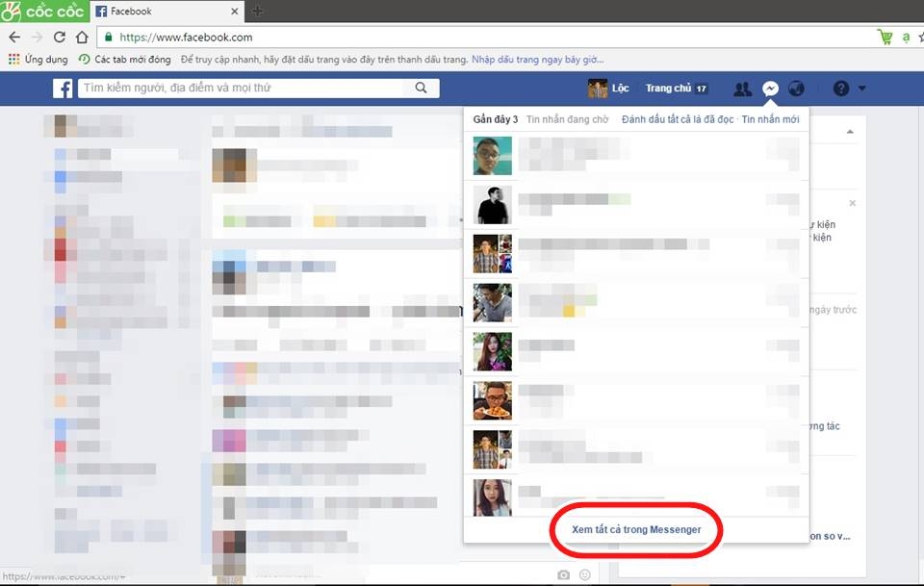The height and width of the screenshot is (586, 924).
Task: Click the emoji smiley icon at bottom
Action: (x=584, y=574)
